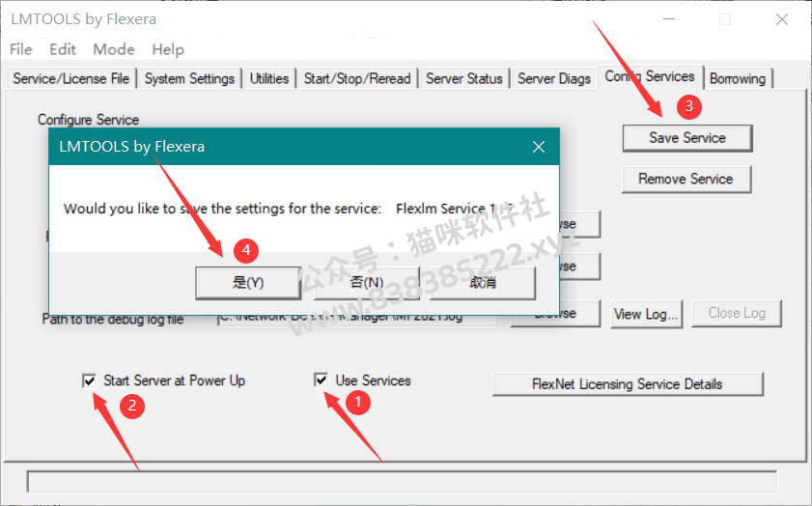Viewport: 812px width, 506px height.
Task: Toggle the Use Services checkbox
Action: click(x=322, y=380)
